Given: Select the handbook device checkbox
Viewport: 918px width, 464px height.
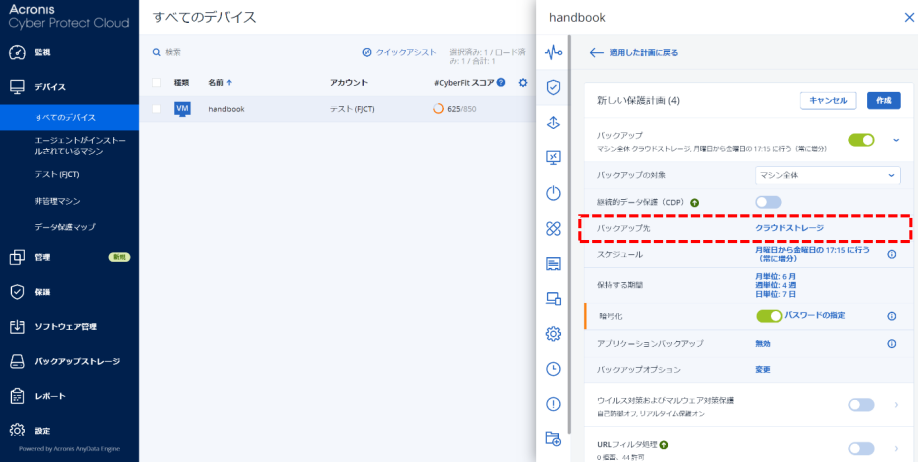Looking at the screenshot, I should click(156, 108).
